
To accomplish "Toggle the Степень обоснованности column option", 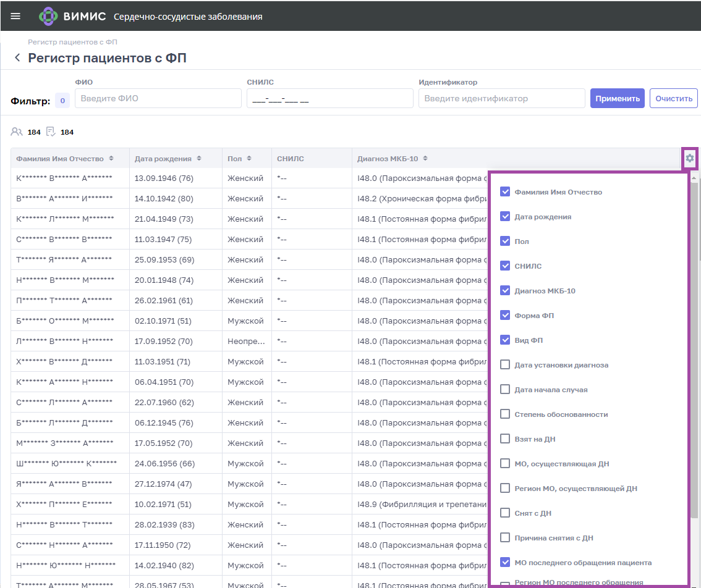I will (x=505, y=414).
